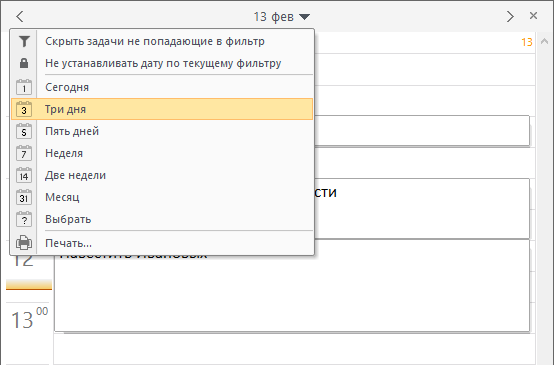Go to next day with right chevron
The image size is (554, 365).
(510, 16)
